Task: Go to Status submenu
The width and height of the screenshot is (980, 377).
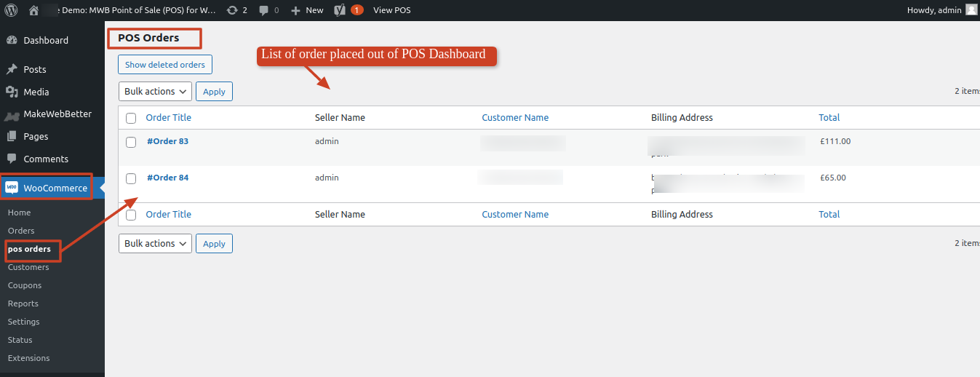Action: pos(20,340)
